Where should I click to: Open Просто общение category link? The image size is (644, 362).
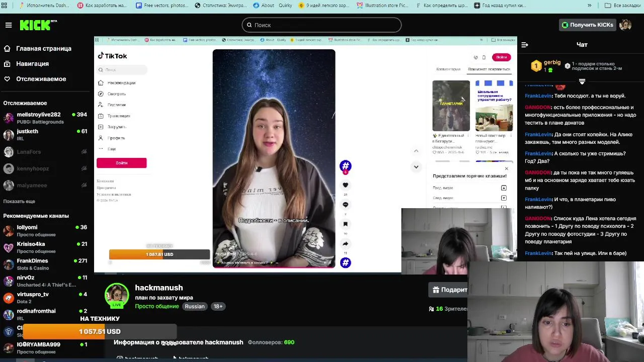point(156,306)
